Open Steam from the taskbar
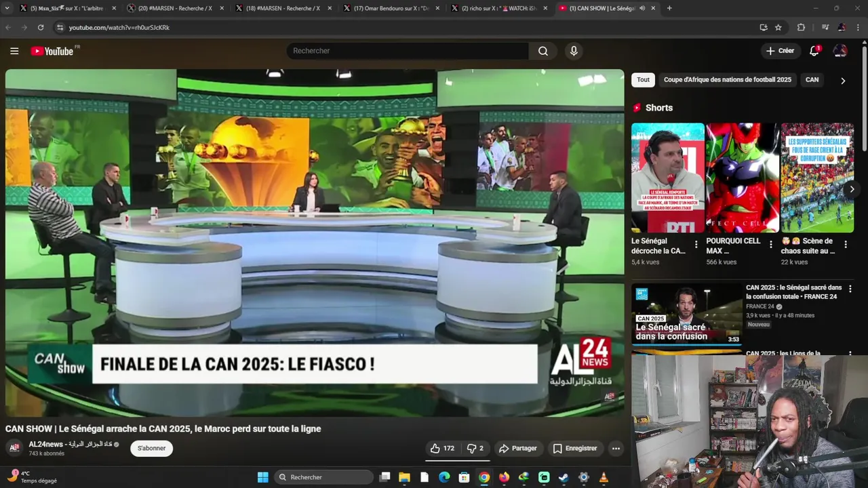The width and height of the screenshot is (868, 488). click(564, 477)
